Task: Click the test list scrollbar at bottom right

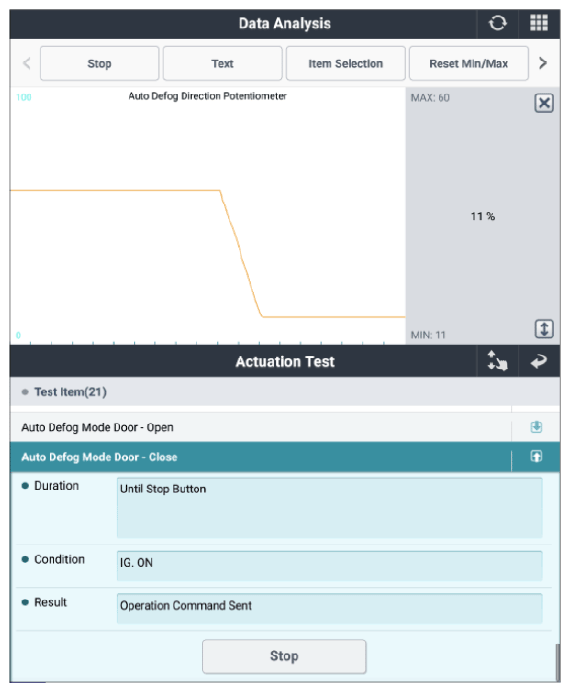Action: point(557,663)
